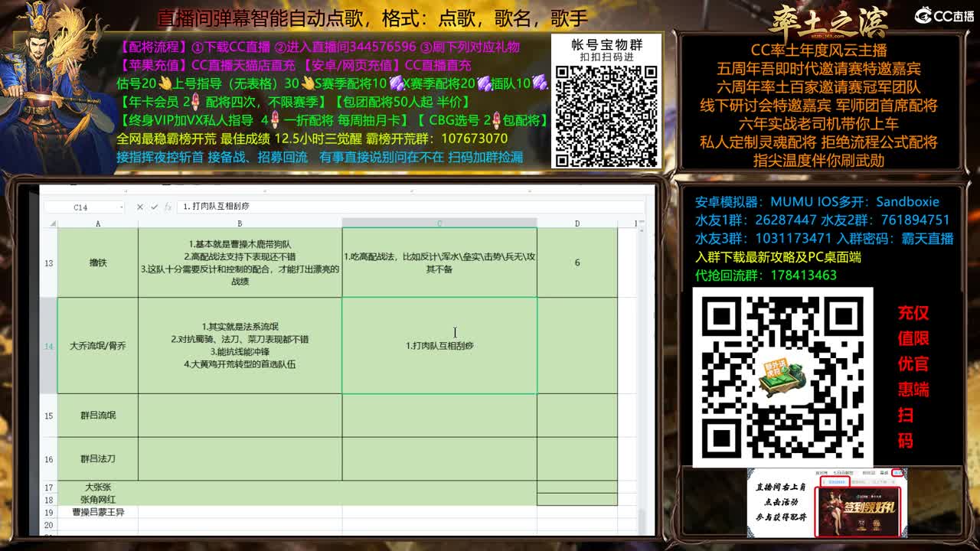The image size is (980, 551).
Task: Click the cell 群吕流氓
Action: click(98, 416)
